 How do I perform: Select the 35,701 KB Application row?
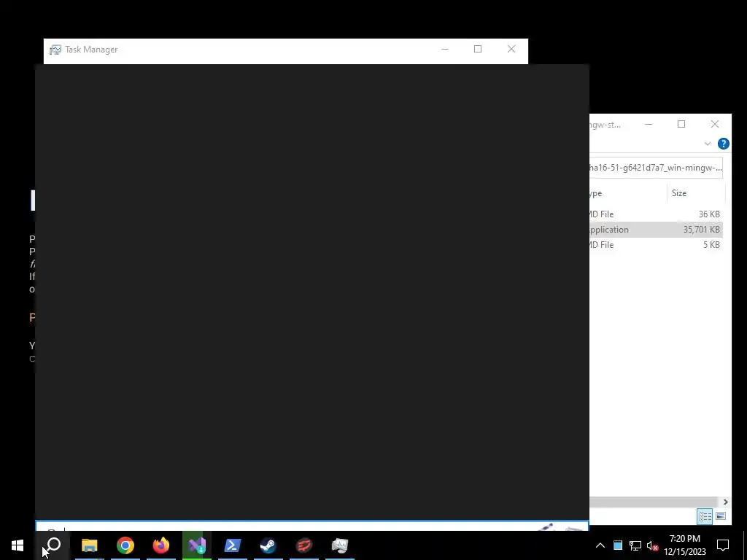[x=656, y=230]
